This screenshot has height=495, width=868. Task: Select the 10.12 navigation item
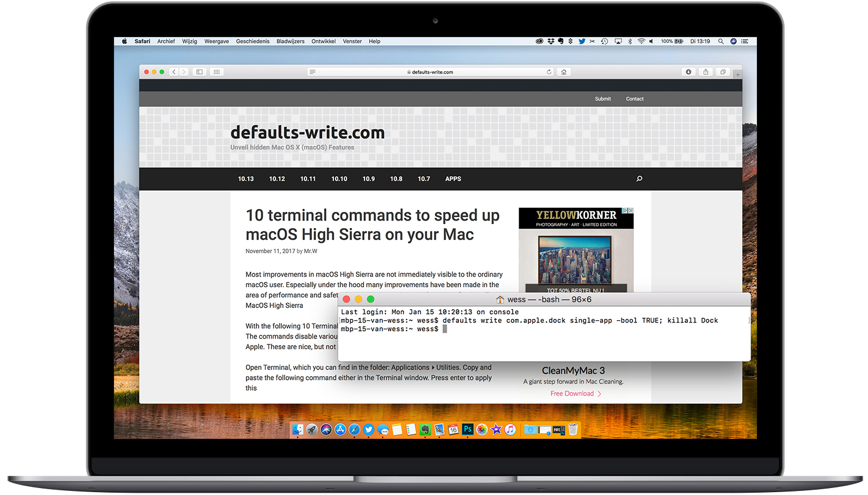[277, 179]
